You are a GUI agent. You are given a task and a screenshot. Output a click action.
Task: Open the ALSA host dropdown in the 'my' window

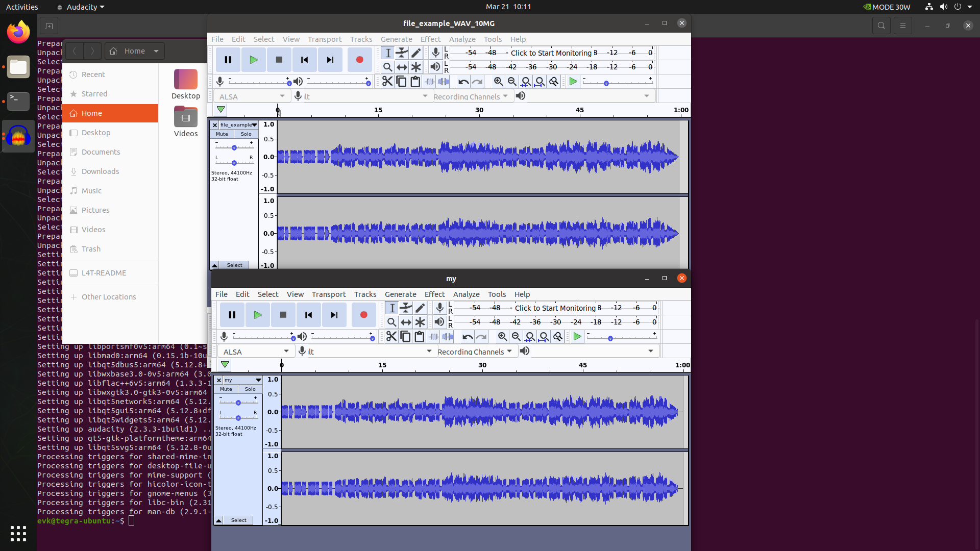256,352
